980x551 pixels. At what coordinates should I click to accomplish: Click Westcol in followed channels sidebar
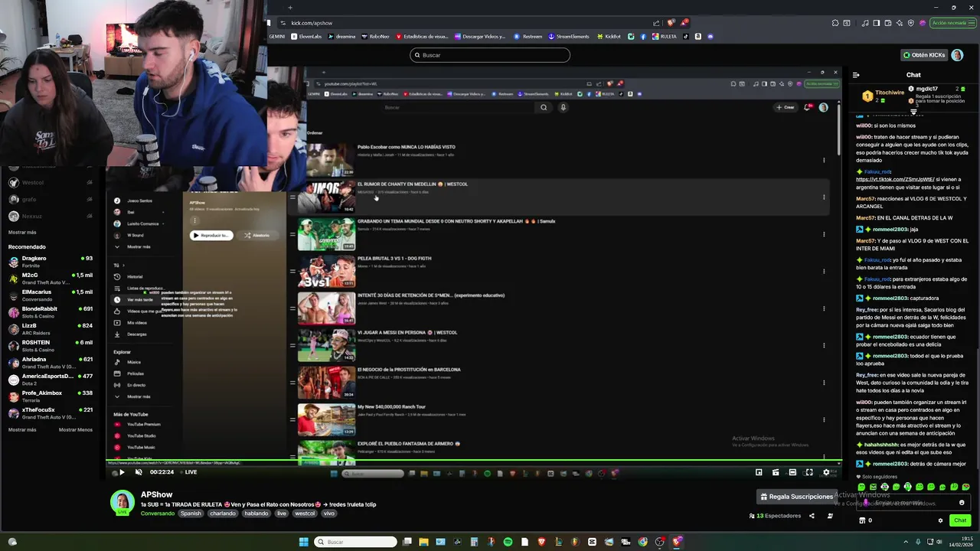[50, 183]
